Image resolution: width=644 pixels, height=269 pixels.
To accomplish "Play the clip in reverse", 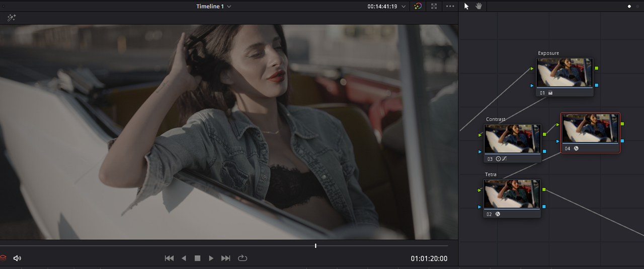I will tap(184, 258).
